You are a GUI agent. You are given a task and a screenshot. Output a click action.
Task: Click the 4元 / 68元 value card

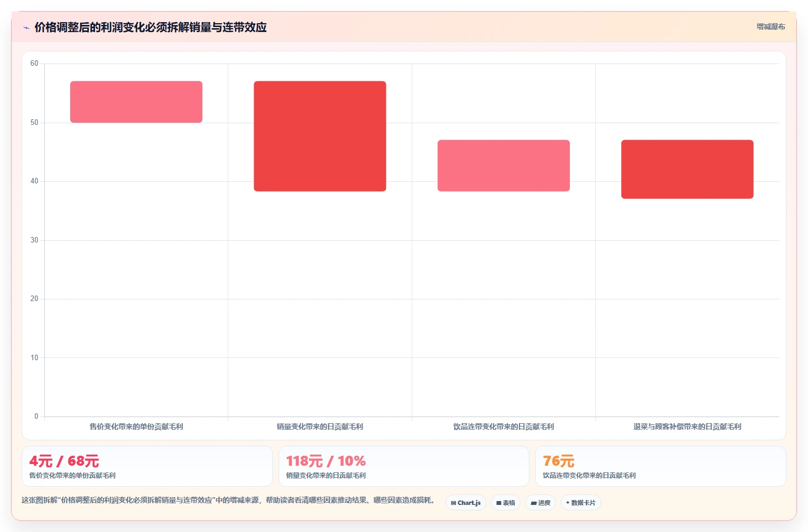click(147, 466)
